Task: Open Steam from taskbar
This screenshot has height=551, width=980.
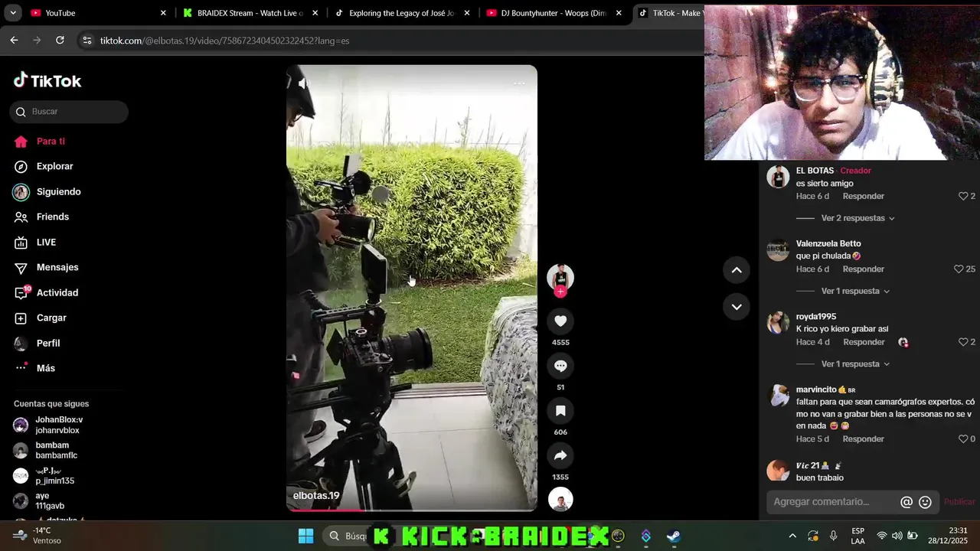Action: (x=674, y=536)
